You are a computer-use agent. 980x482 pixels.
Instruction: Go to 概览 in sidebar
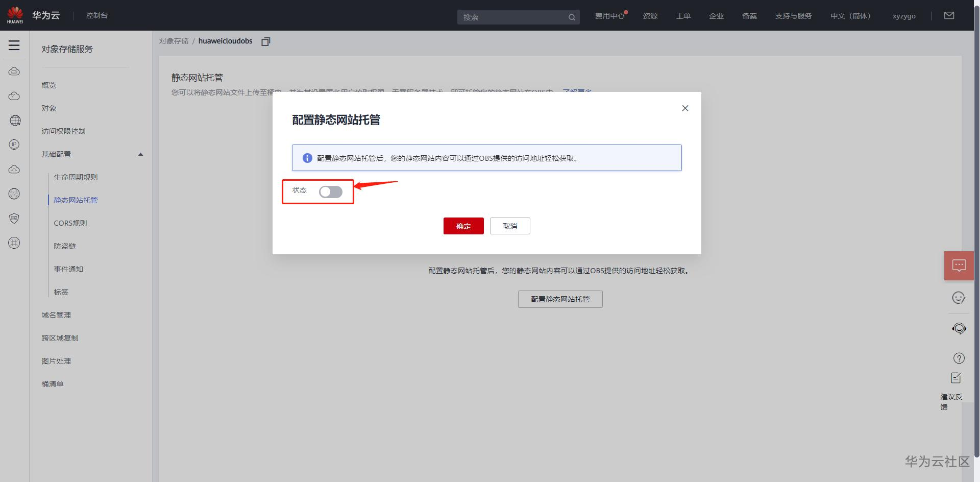click(x=49, y=85)
